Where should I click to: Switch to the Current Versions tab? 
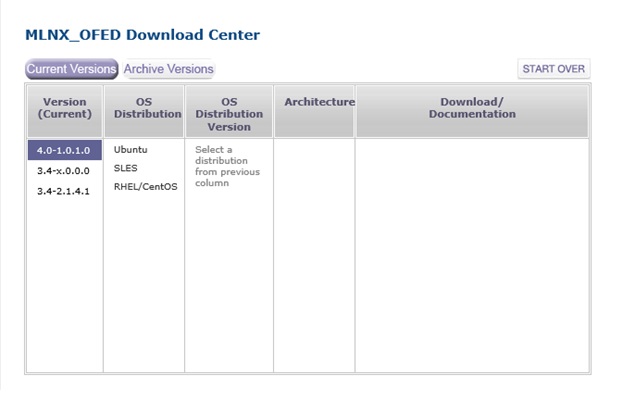click(x=72, y=69)
